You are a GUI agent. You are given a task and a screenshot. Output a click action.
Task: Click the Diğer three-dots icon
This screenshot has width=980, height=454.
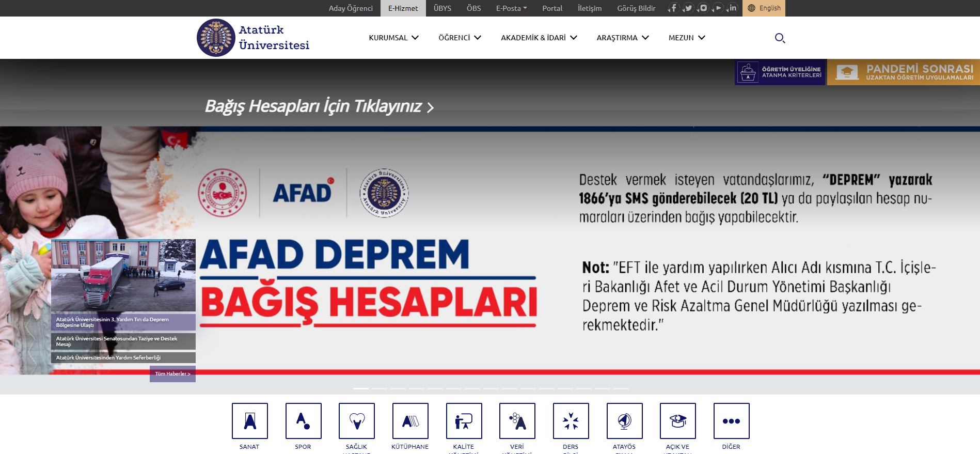pyautogui.click(x=731, y=421)
